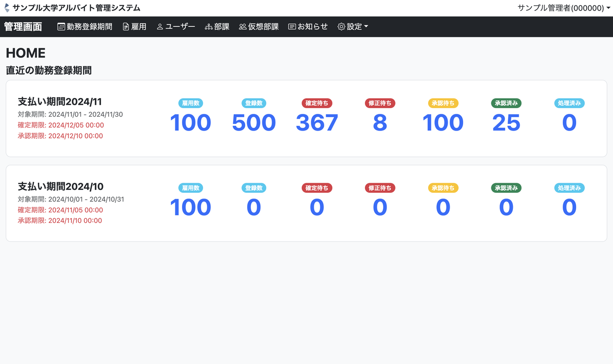Click the 直近の勤務登録期間 section heading
This screenshot has width=613, height=364.
49,70
